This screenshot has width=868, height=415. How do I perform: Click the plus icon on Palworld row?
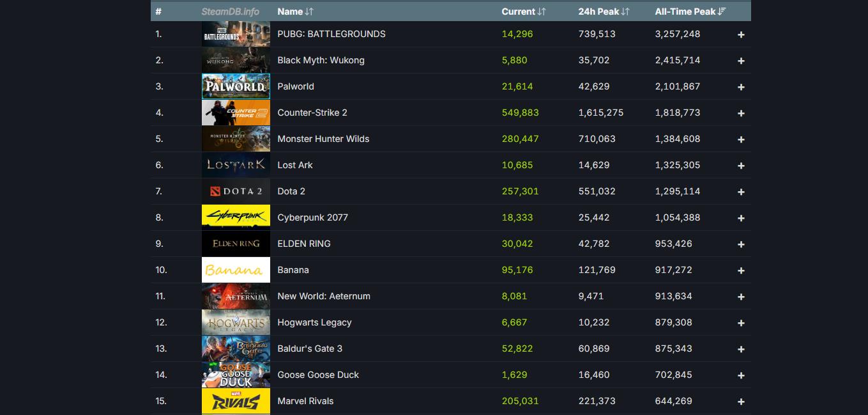pyautogui.click(x=741, y=87)
